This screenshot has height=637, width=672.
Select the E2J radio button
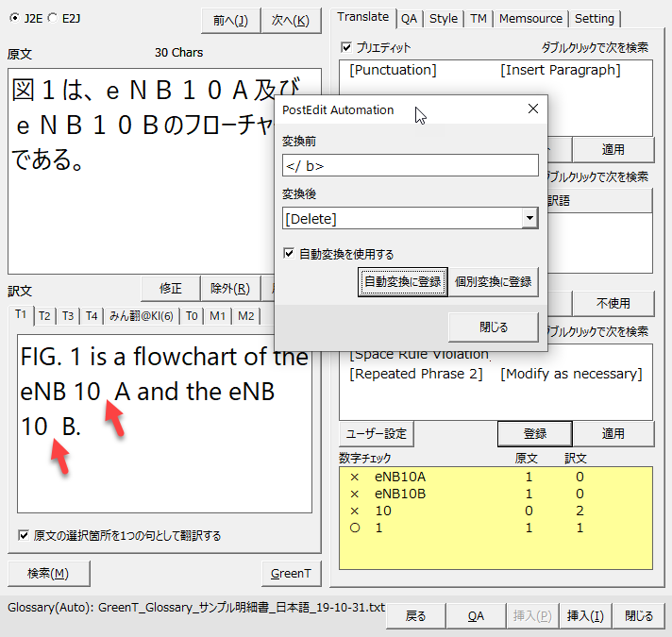click(54, 18)
